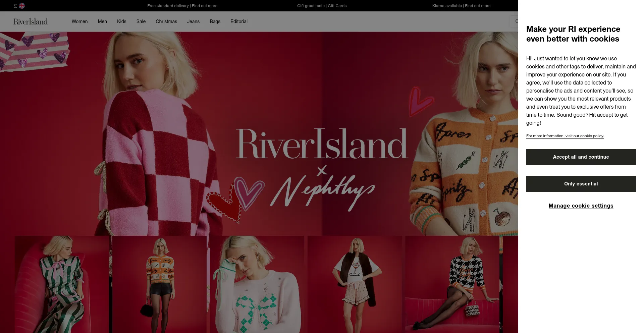Click the UK flag currency selector

pyautogui.click(x=19, y=6)
